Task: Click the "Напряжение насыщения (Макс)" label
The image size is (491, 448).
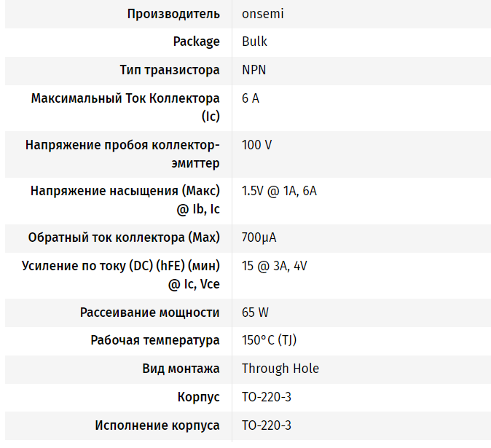Action: coord(125,192)
